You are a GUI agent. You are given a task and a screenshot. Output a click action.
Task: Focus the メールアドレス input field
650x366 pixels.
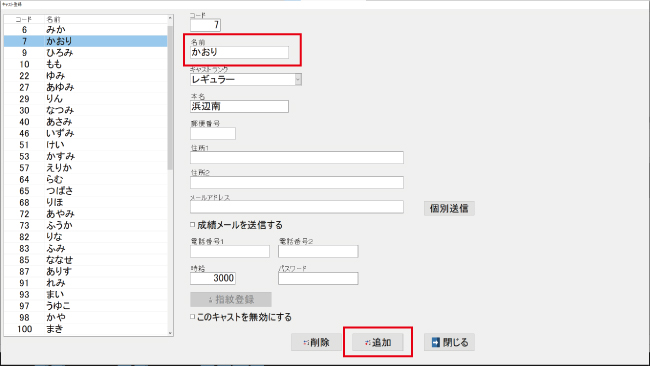tap(297, 207)
